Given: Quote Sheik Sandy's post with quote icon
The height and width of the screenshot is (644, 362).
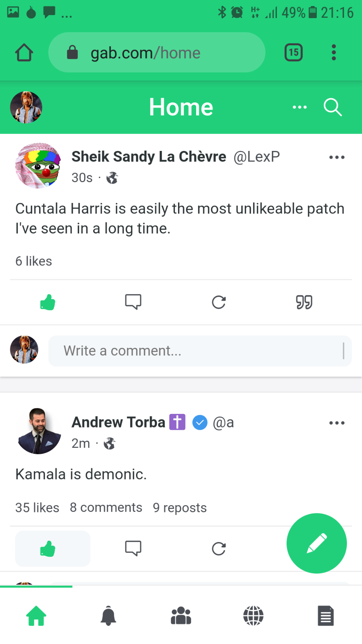Looking at the screenshot, I should coord(304,302).
